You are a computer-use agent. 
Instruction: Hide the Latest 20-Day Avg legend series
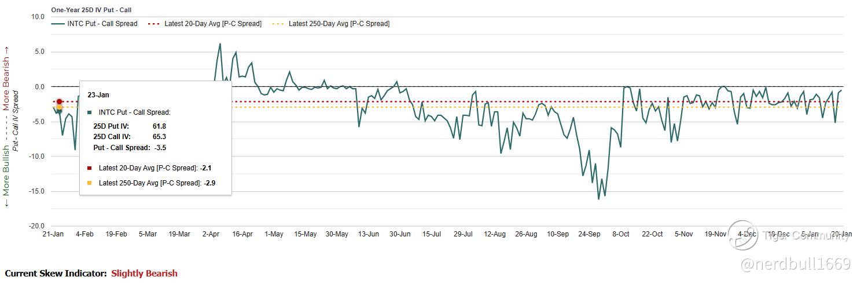213,24
